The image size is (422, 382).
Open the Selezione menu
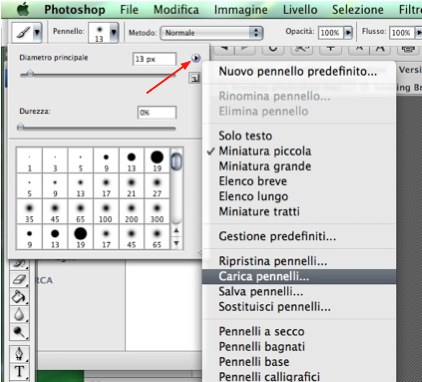click(357, 9)
